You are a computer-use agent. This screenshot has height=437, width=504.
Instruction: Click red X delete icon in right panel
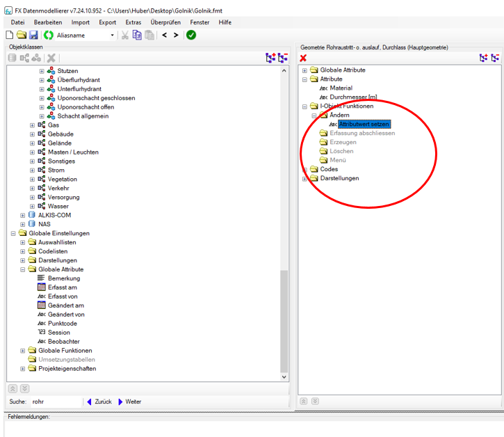(x=303, y=58)
